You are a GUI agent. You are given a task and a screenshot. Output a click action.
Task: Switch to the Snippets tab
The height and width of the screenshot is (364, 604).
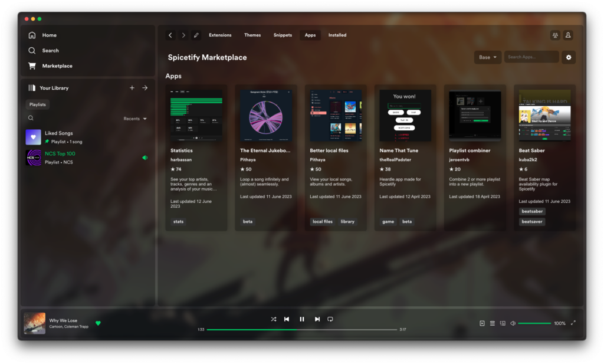pos(283,35)
